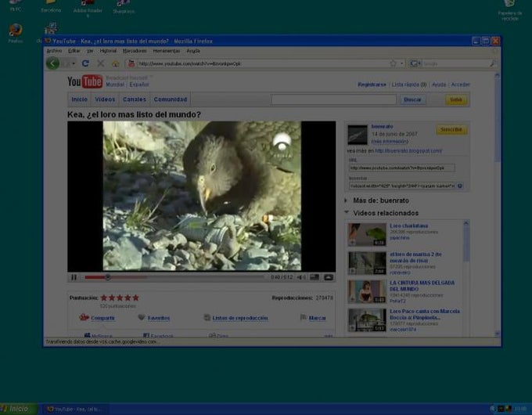
Task: Click the Buscar button
Action: tap(412, 99)
